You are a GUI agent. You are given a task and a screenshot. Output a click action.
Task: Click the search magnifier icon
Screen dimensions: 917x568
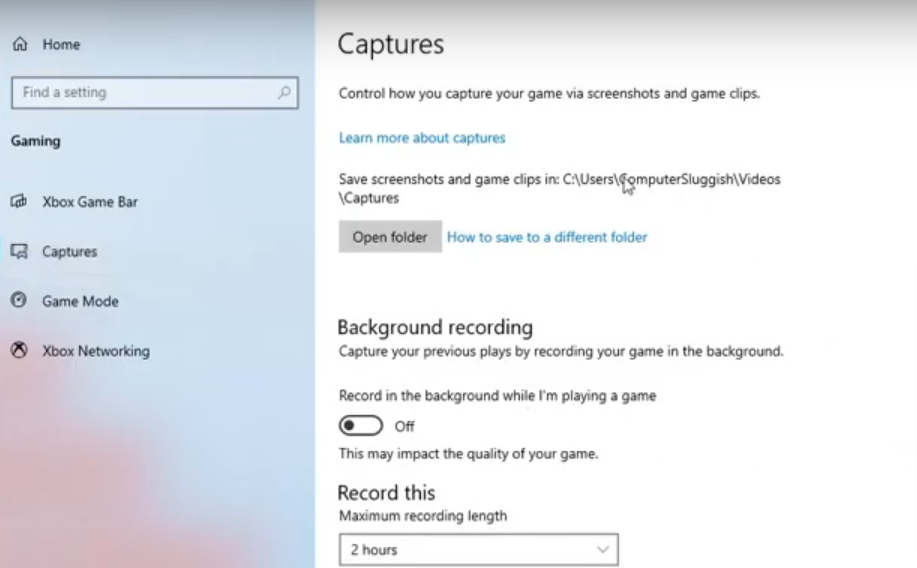284,92
